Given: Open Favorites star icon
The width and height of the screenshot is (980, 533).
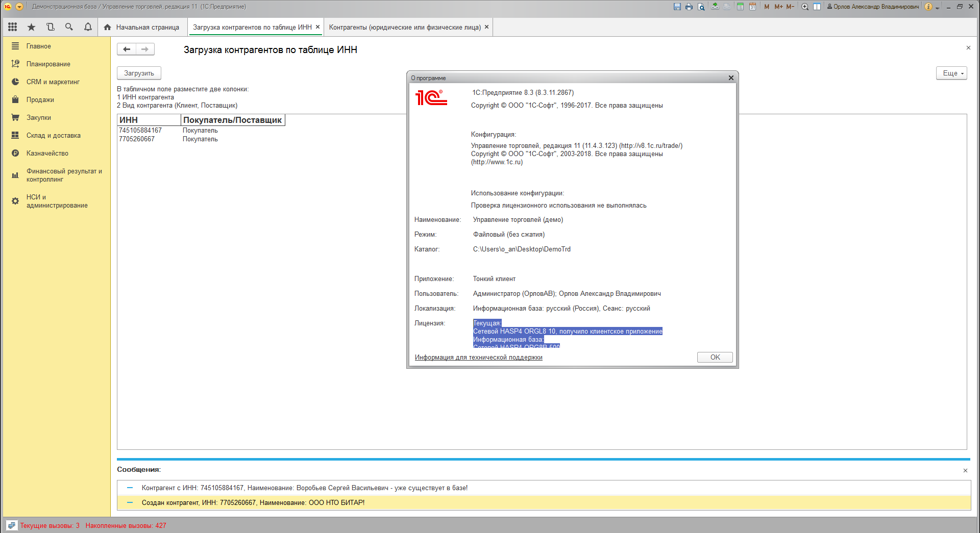Looking at the screenshot, I should [x=31, y=27].
